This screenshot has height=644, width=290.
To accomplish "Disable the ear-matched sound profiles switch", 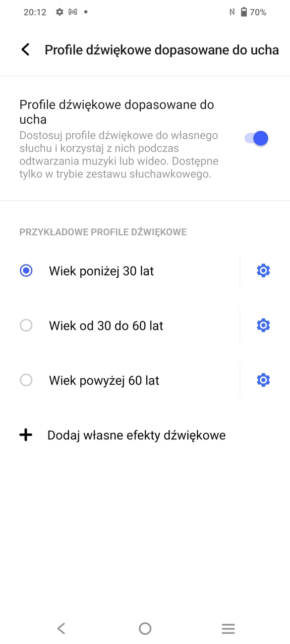I will click(x=256, y=138).
